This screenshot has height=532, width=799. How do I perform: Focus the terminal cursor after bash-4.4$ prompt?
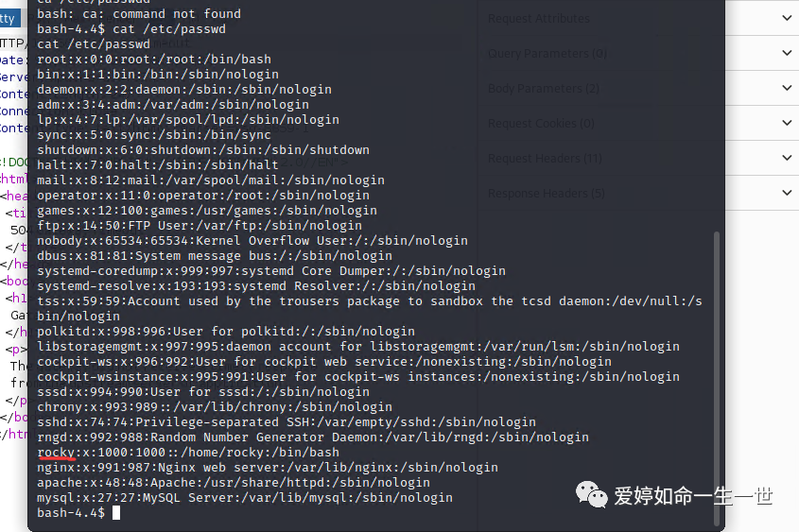coord(116,513)
